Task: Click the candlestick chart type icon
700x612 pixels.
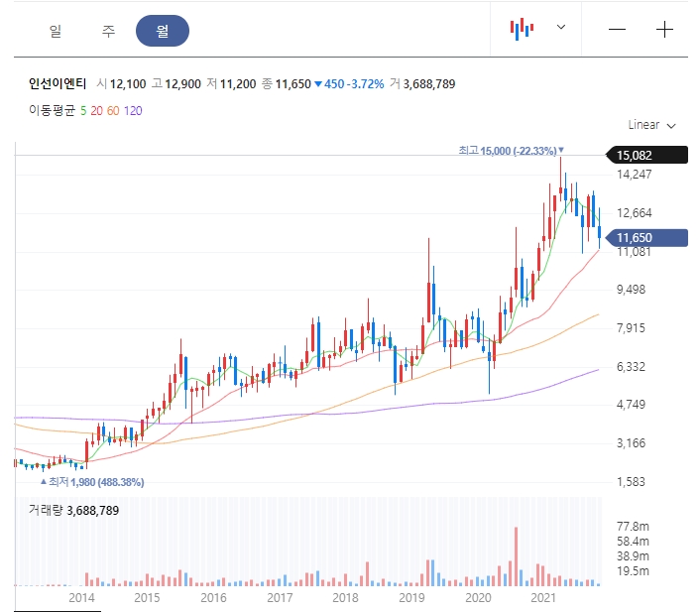Action: tap(522, 29)
